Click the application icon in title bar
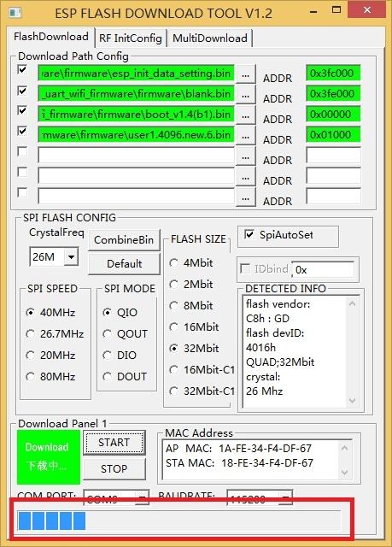The width and height of the screenshot is (392, 547). (x=15, y=13)
